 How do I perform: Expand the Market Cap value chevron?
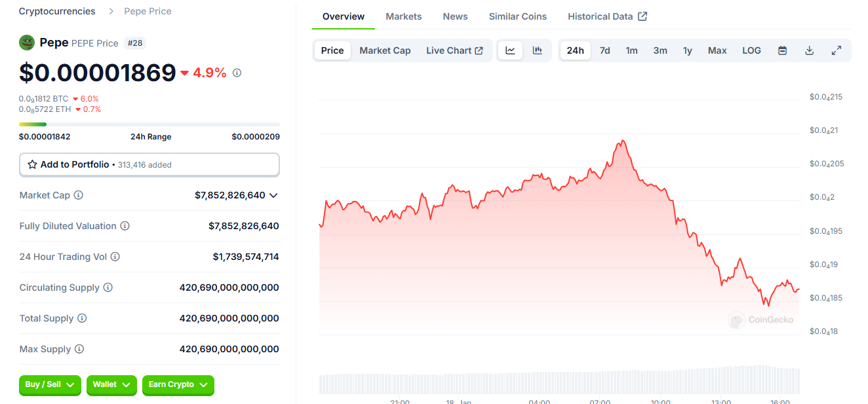click(x=273, y=195)
